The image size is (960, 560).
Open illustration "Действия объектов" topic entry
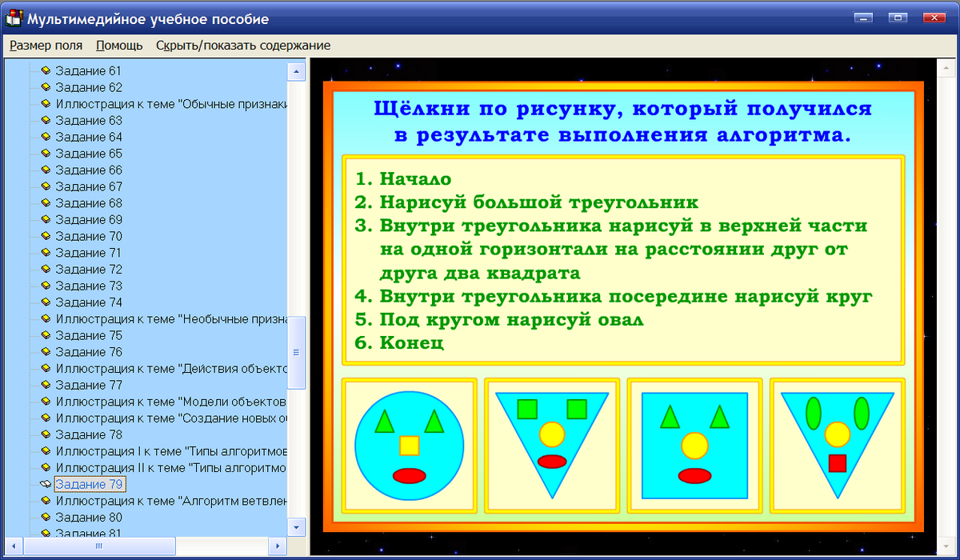[x=171, y=369]
